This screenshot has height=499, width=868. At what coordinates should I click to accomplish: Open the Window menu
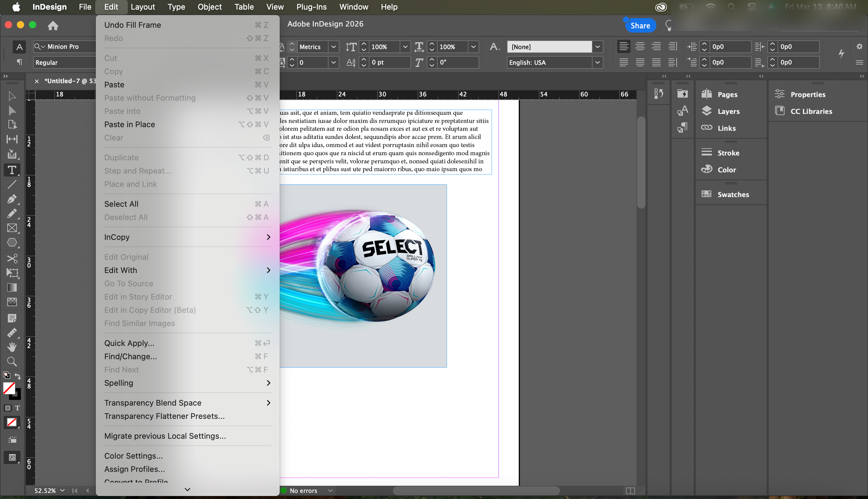tap(354, 7)
